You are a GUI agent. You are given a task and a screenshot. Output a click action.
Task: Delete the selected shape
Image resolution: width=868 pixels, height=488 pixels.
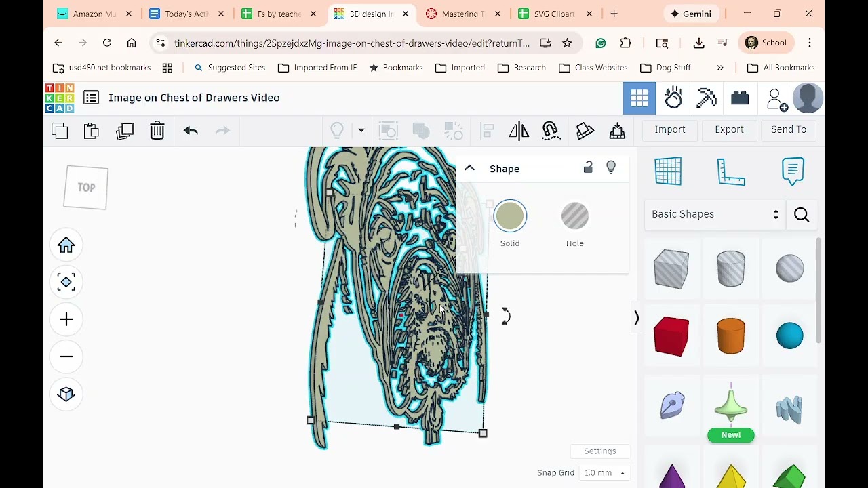click(157, 131)
